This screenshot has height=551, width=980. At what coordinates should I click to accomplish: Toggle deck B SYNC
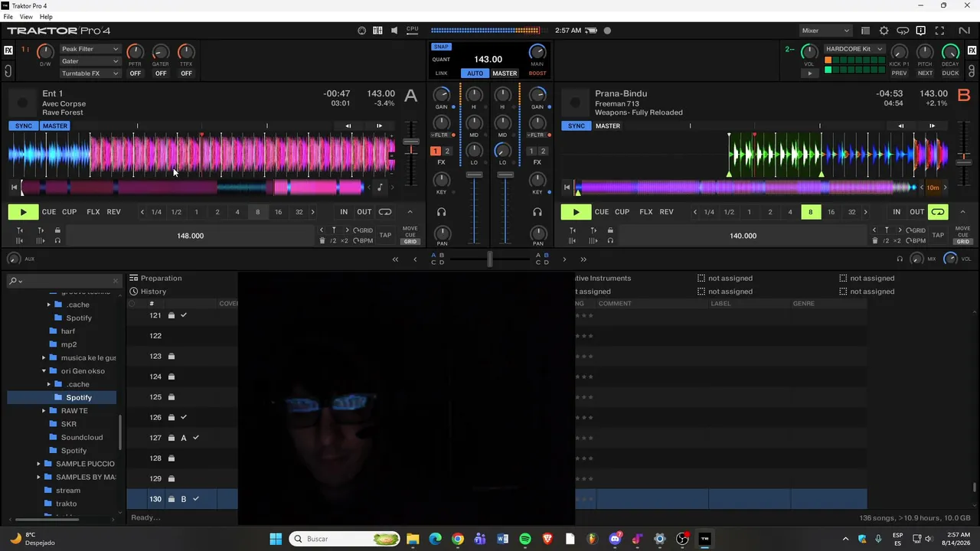577,126
